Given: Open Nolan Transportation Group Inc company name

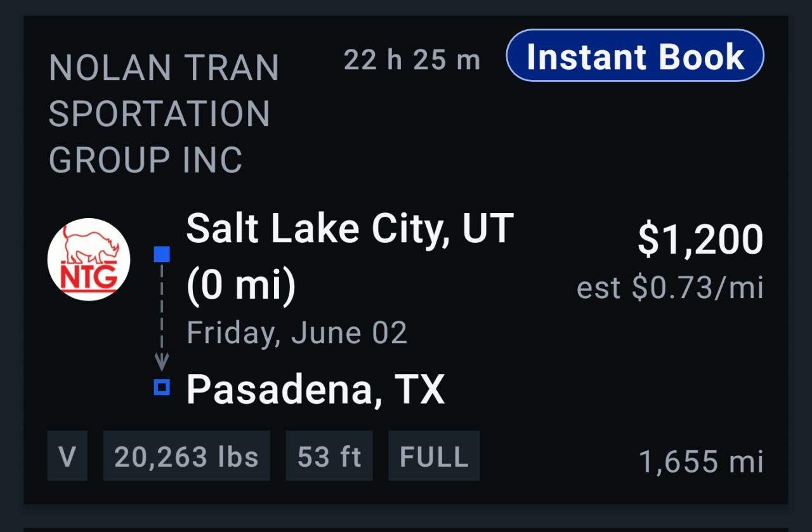Looking at the screenshot, I should point(164,113).
